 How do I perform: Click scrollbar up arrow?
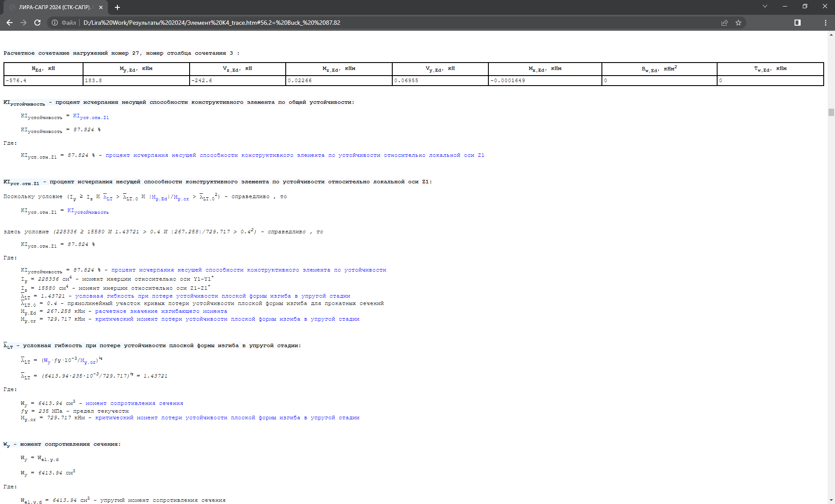click(x=831, y=34)
